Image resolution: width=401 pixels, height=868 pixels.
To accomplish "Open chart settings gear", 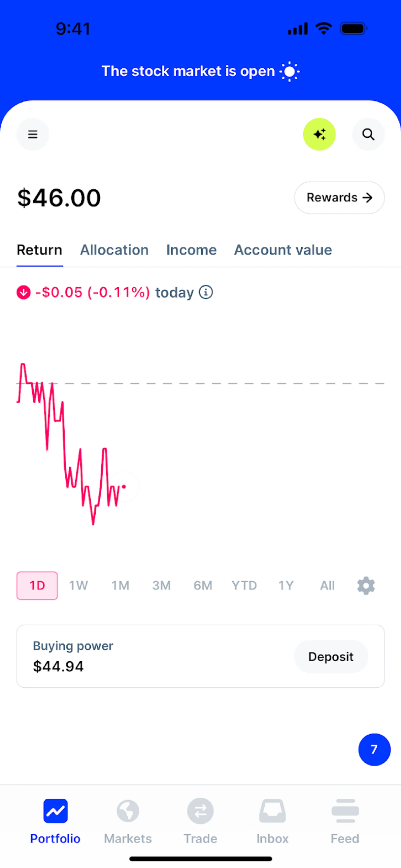I will tap(366, 586).
